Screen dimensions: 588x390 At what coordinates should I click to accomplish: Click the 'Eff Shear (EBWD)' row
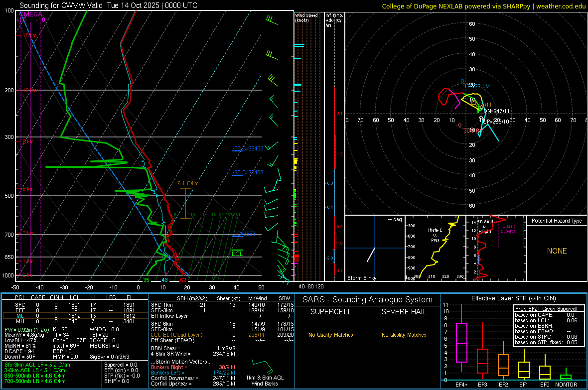click(222, 340)
